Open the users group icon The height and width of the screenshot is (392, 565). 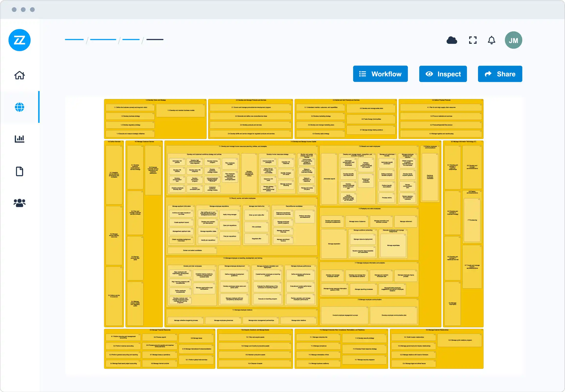[19, 203]
